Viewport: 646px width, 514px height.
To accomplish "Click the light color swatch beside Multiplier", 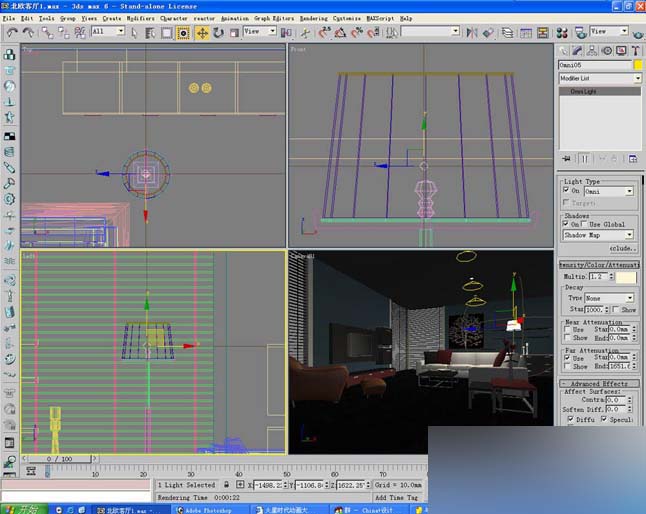I will pyautogui.click(x=626, y=276).
